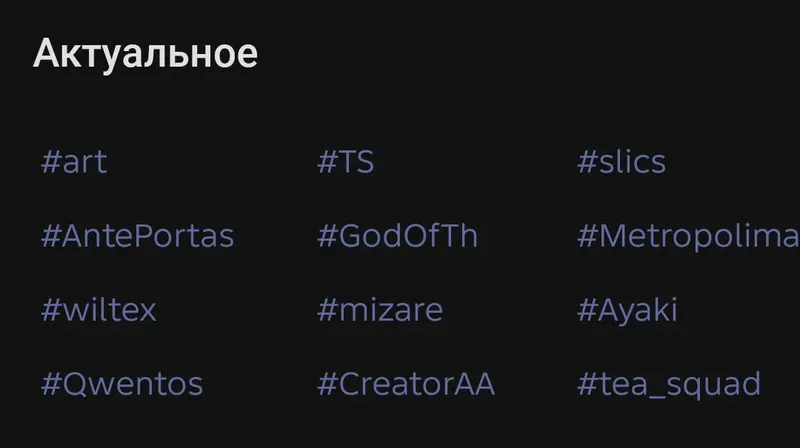Screen dimensions: 800x448
Task: Go to the mizare topic feed
Action: tap(380, 310)
